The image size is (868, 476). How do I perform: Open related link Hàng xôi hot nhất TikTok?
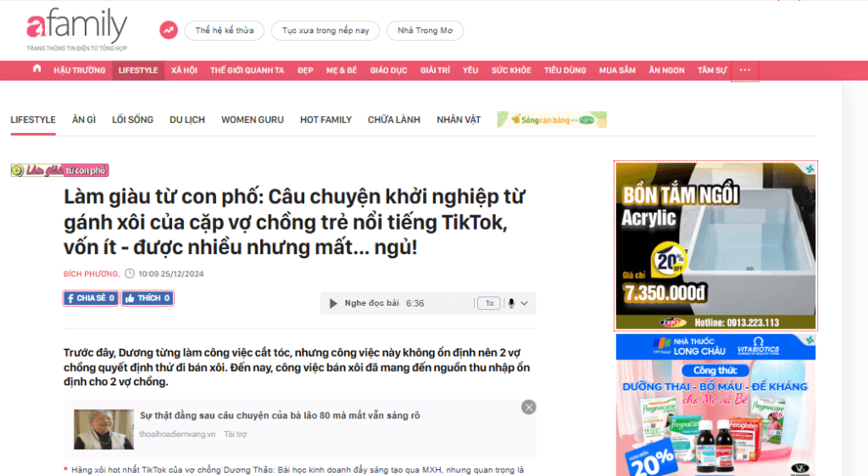tap(298, 470)
